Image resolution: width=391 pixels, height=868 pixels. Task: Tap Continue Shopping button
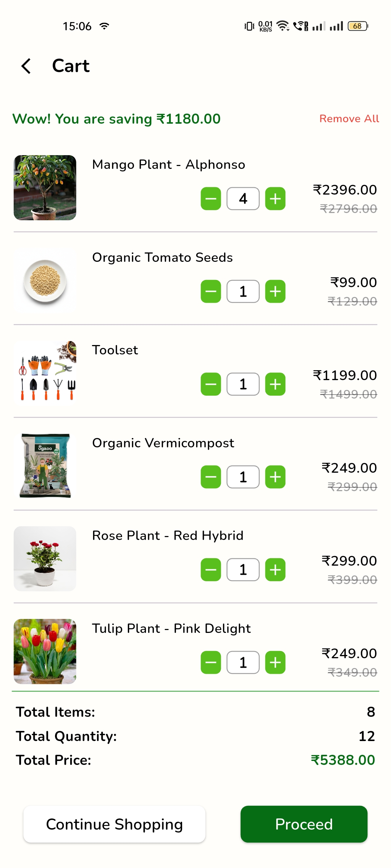[114, 824]
